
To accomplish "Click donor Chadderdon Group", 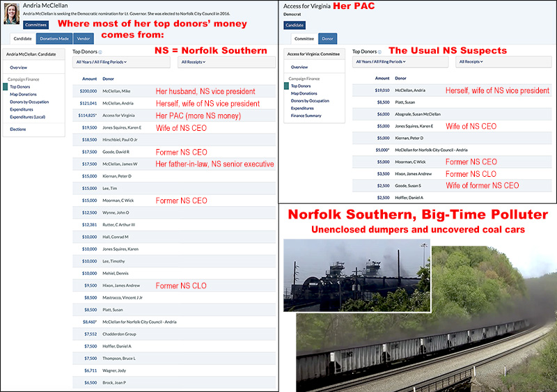I will (x=119, y=334).
